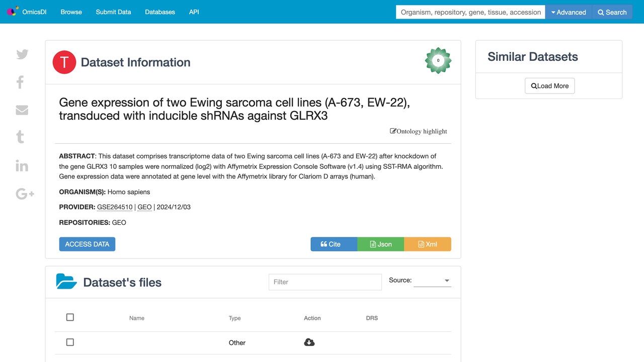Click Ontology highlight
The image size is (644, 362).
point(419,131)
